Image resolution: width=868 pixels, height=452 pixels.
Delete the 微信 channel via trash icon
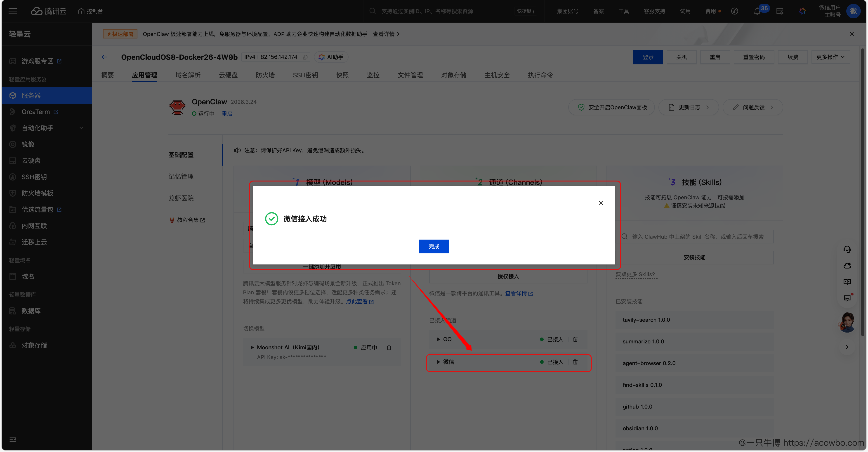click(x=575, y=362)
